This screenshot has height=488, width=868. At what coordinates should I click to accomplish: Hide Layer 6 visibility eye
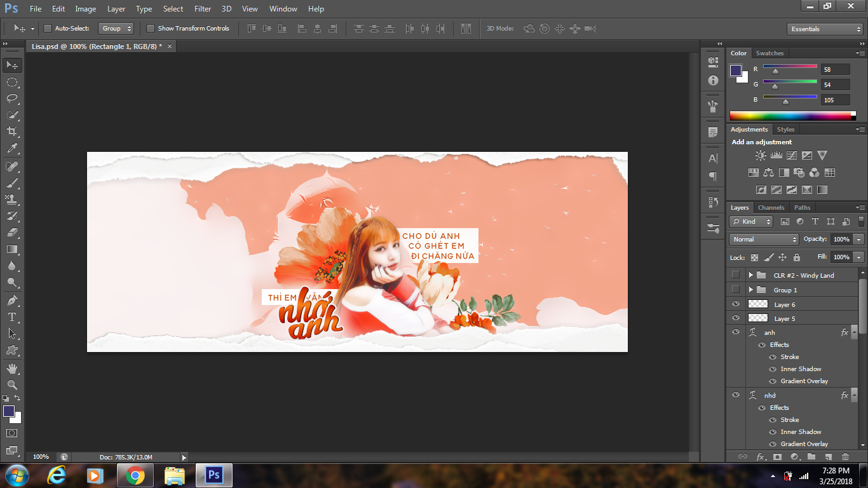click(x=736, y=304)
